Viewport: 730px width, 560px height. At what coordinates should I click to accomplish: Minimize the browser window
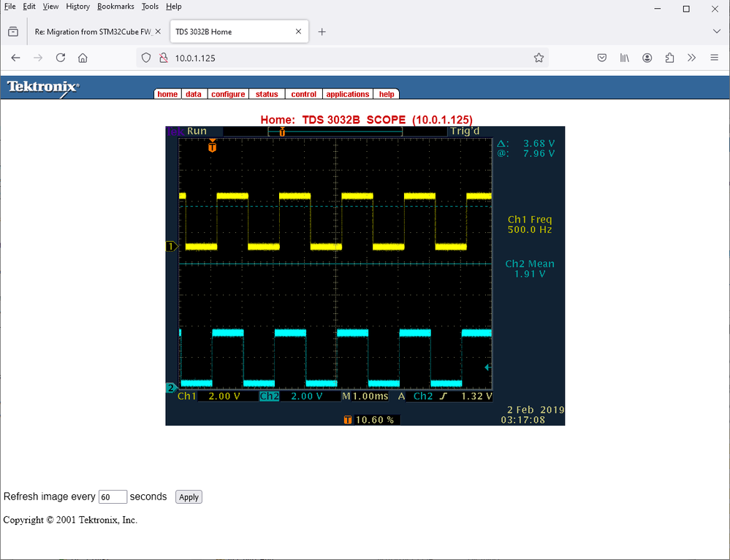[x=658, y=8]
